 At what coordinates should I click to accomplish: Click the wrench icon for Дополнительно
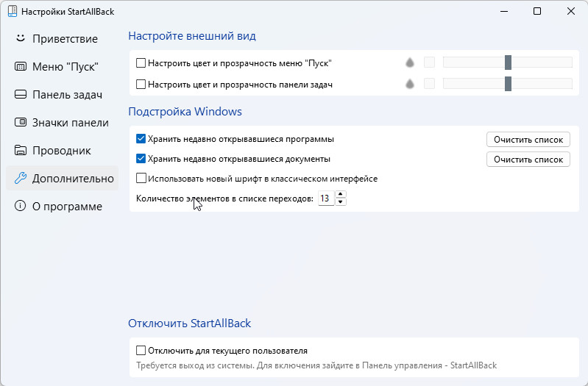(21, 178)
